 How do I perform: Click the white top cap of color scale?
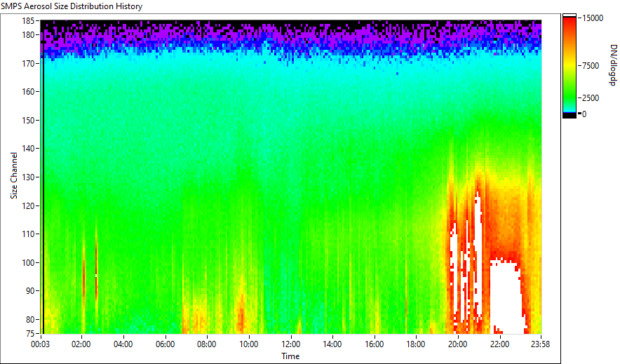[x=570, y=16]
